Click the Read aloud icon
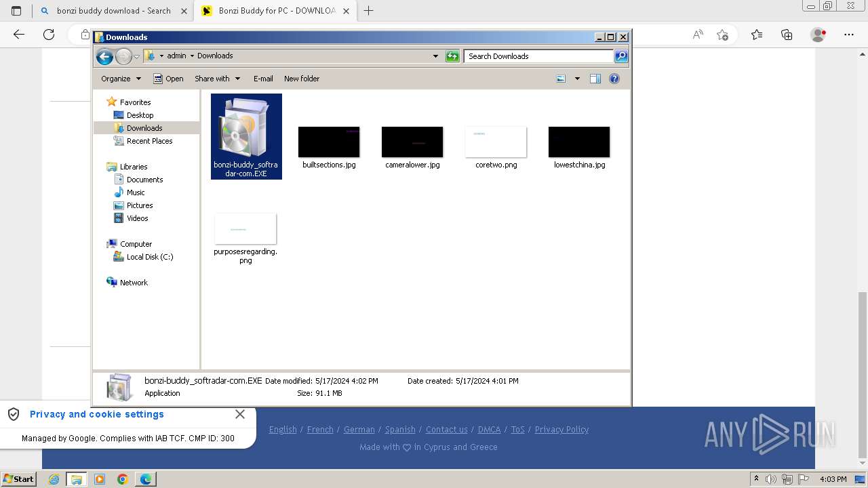 (x=698, y=35)
